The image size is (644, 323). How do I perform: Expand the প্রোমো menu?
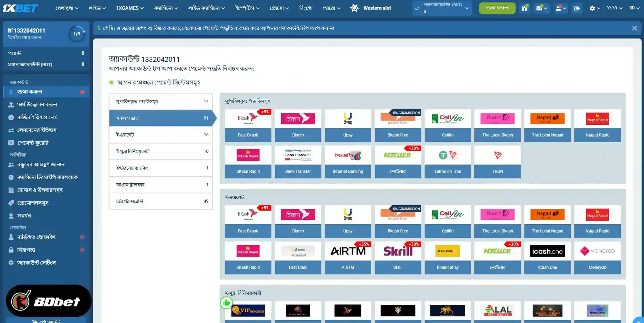pos(279,8)
